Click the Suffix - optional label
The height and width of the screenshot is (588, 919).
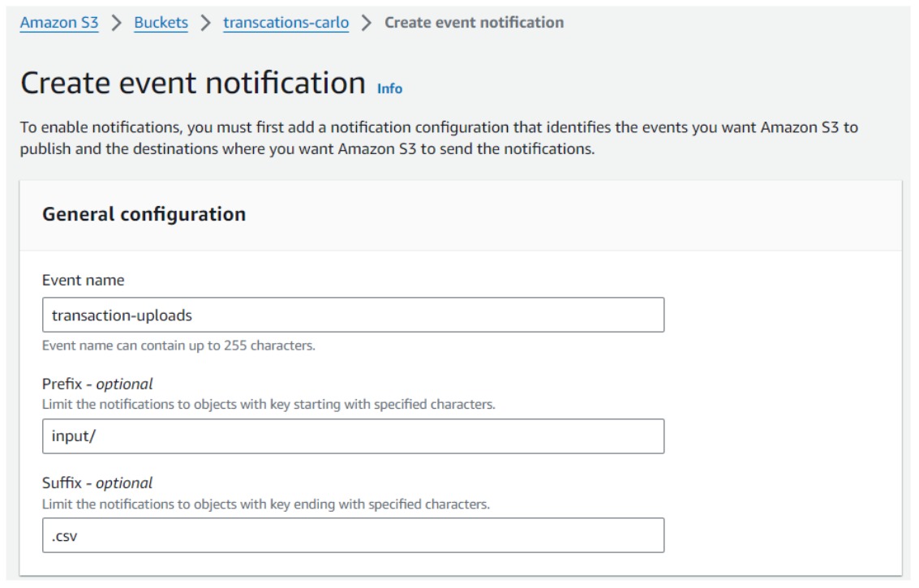[x=97, y=483]
